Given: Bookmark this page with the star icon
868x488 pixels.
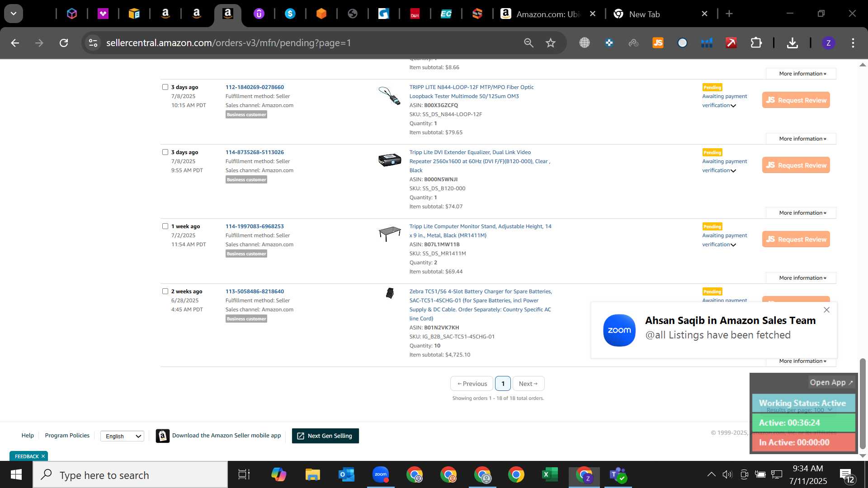Looking at the screenshot, I should point(550,43).
